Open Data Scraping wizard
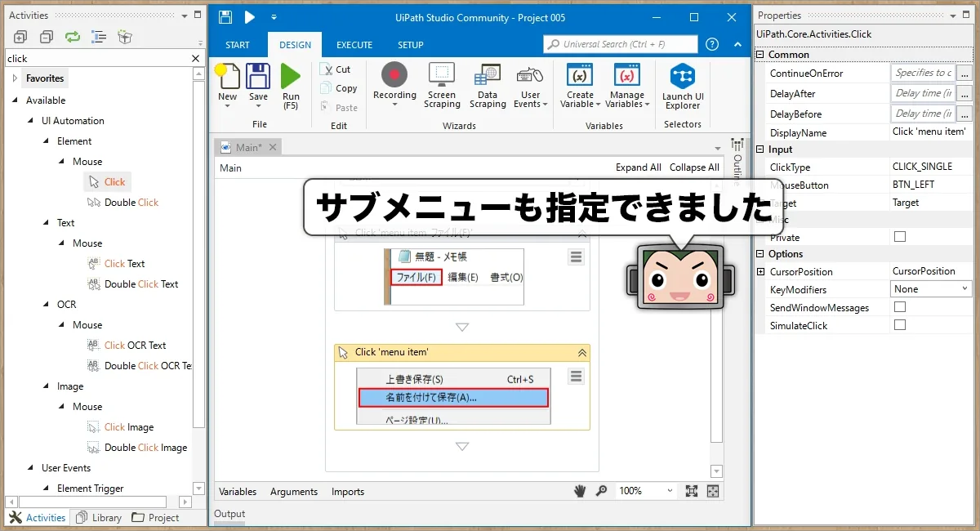This screenshot has height=531, width=980. click(488, 86)
